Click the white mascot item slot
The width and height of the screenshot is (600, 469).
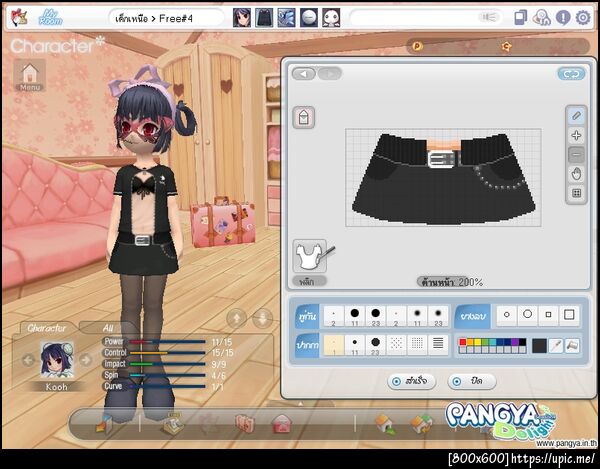(331, 18)
